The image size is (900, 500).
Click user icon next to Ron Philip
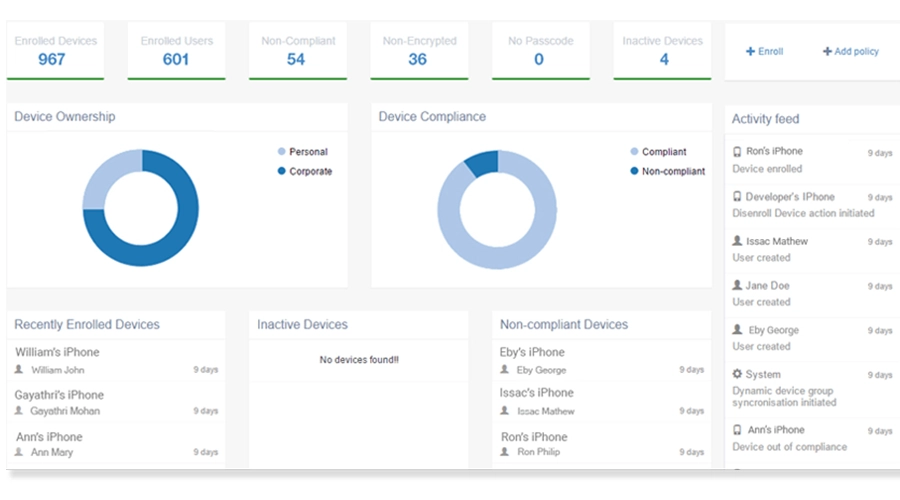click(x=505, y=452)
